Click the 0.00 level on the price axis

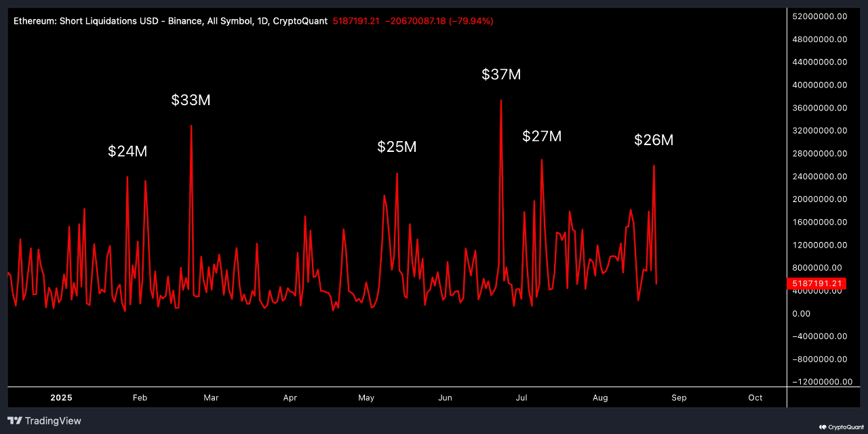(800, 313)
